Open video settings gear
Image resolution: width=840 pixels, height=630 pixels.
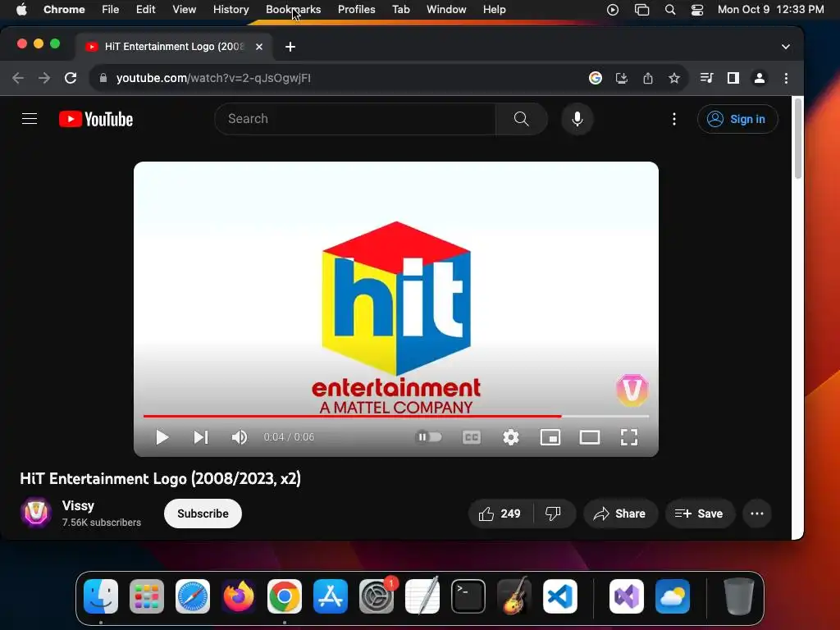coord(511,437)
